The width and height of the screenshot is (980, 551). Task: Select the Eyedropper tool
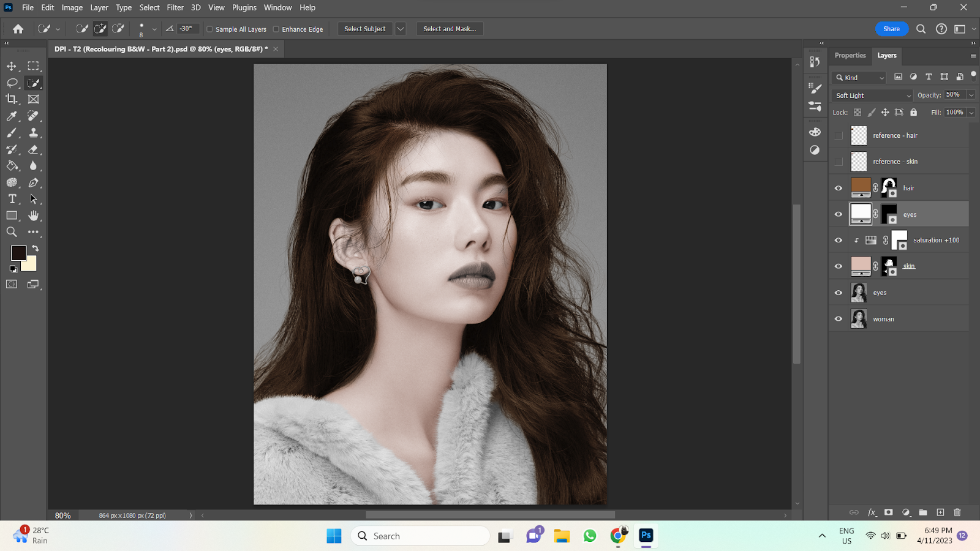click(x=12, y=116)
